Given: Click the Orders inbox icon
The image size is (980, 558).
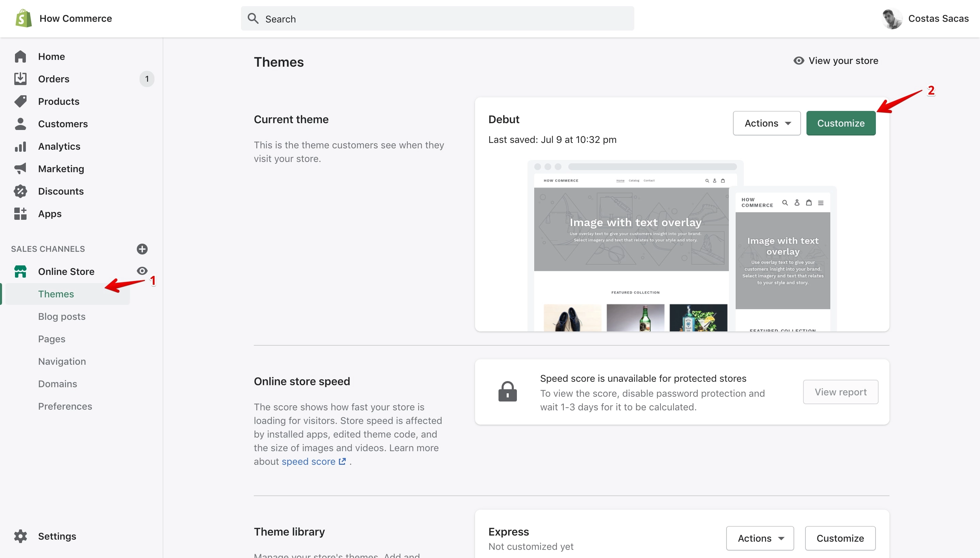Looking at the screenshot, I should (20, 79).
